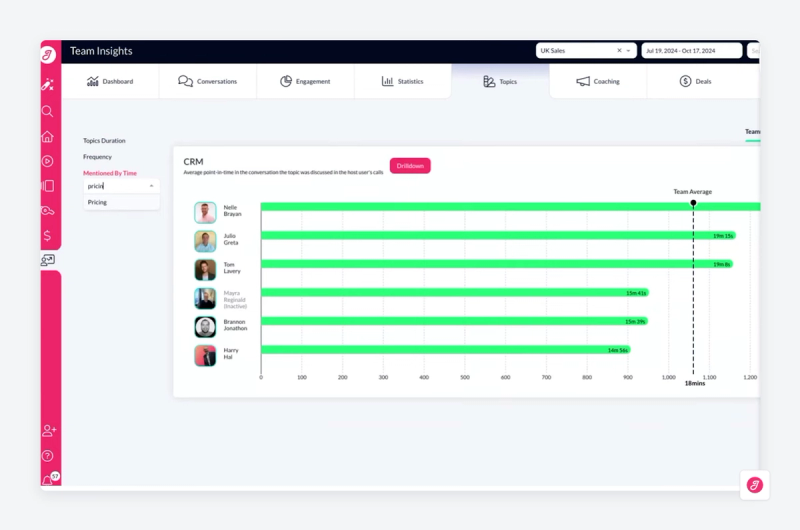Open the help question mark icon

coord(47,456)
